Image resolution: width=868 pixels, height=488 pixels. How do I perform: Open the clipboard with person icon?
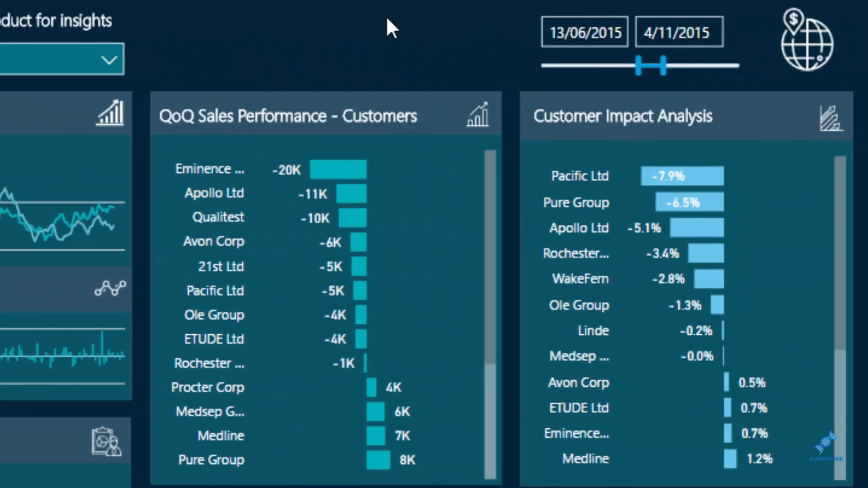[106, 442]
